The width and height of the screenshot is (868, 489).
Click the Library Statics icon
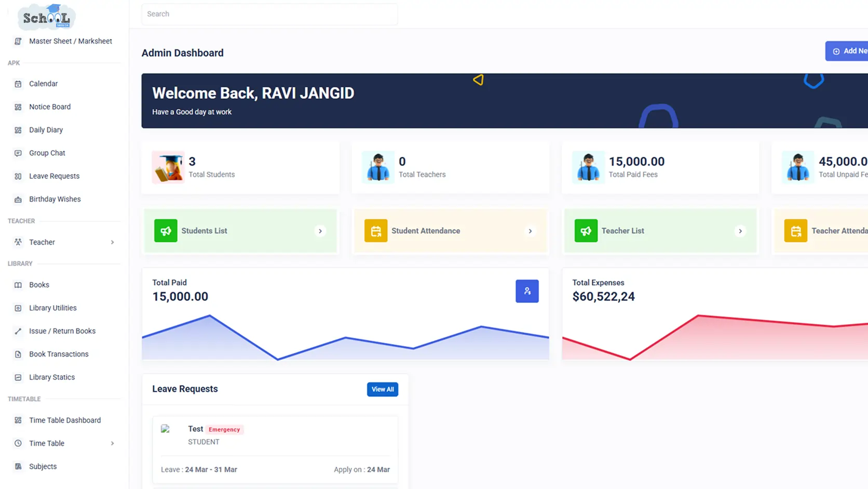pyautogui.click(x=18, y=377)
